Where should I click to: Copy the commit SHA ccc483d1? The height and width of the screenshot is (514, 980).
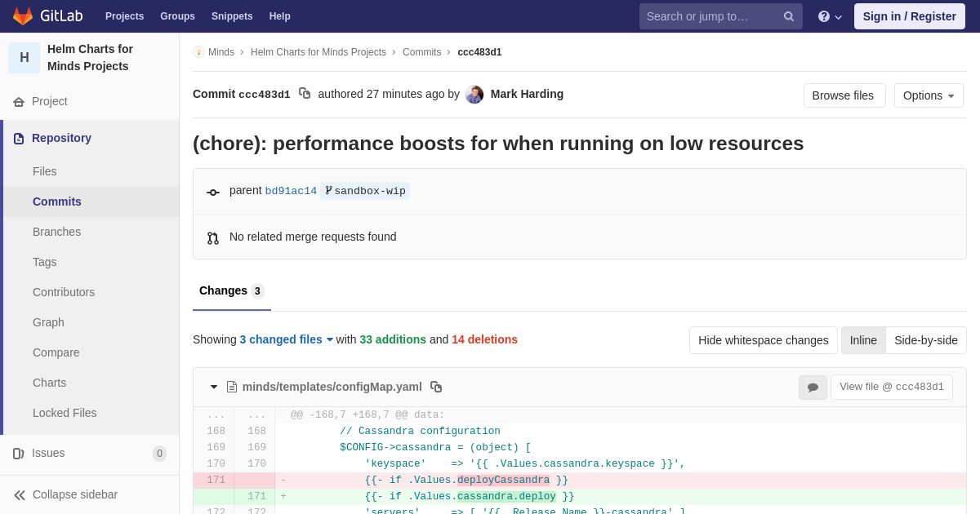tap(305, 94)
